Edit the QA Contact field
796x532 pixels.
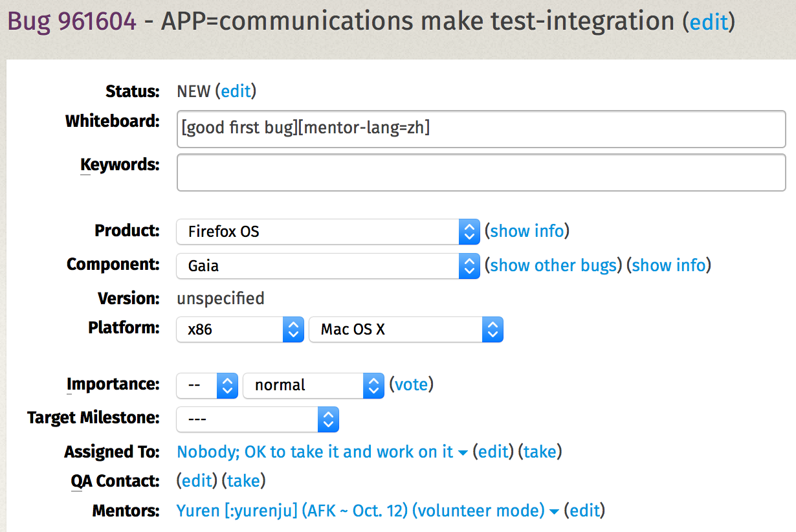[197, 481]
